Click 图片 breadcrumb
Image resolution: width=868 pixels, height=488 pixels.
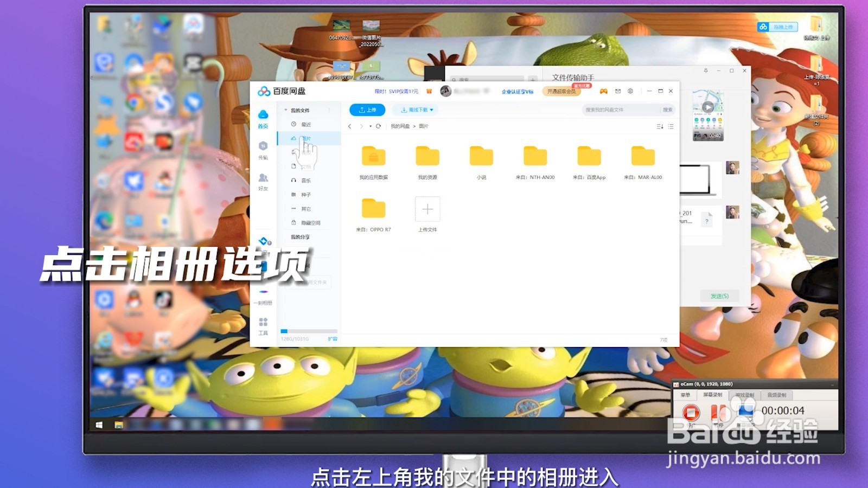click(424, 126)
